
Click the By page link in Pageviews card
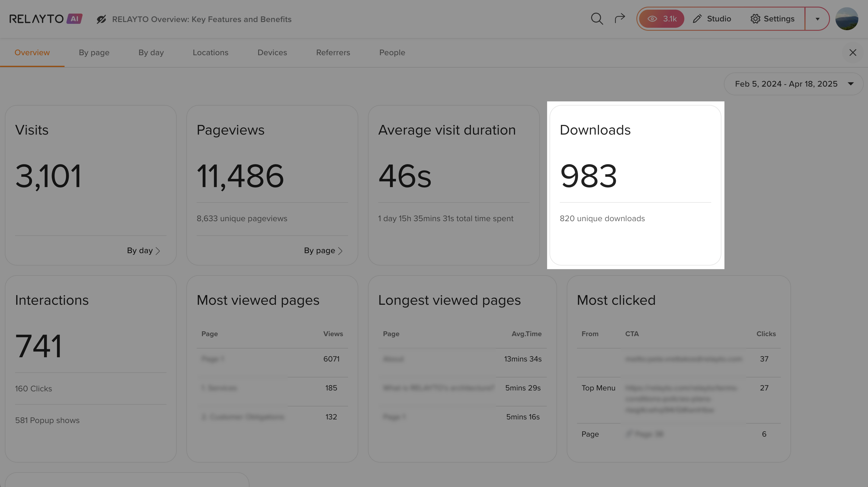324,251
